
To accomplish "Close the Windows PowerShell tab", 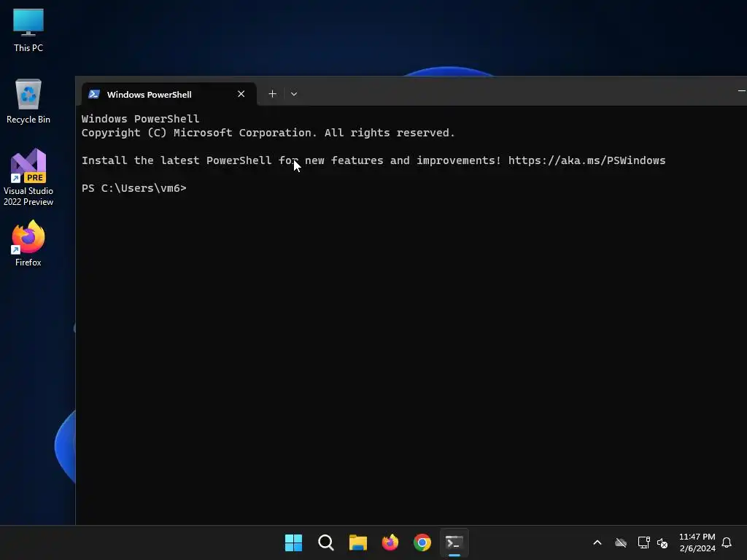I will click(x=241, y=94).
